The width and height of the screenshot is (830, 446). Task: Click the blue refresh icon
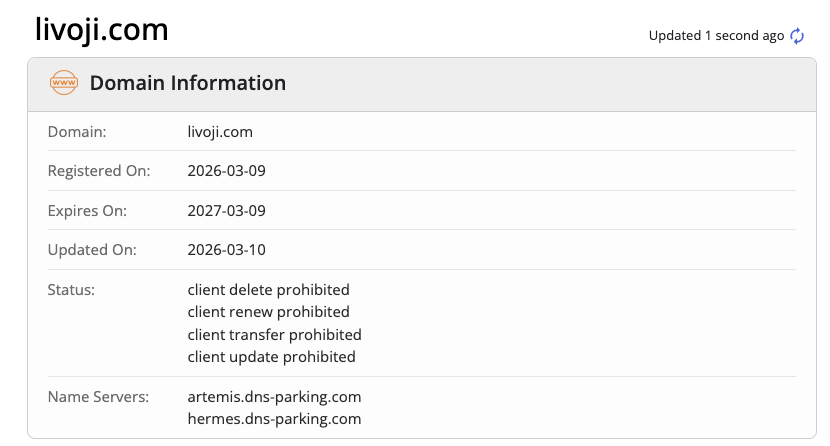(x=797, y=36)
